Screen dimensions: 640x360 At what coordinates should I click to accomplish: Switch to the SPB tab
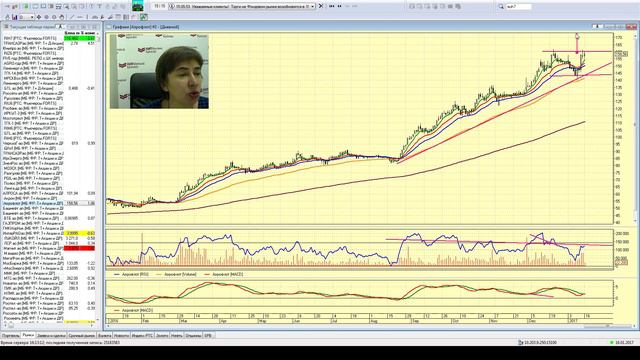[x=208, y=336]
